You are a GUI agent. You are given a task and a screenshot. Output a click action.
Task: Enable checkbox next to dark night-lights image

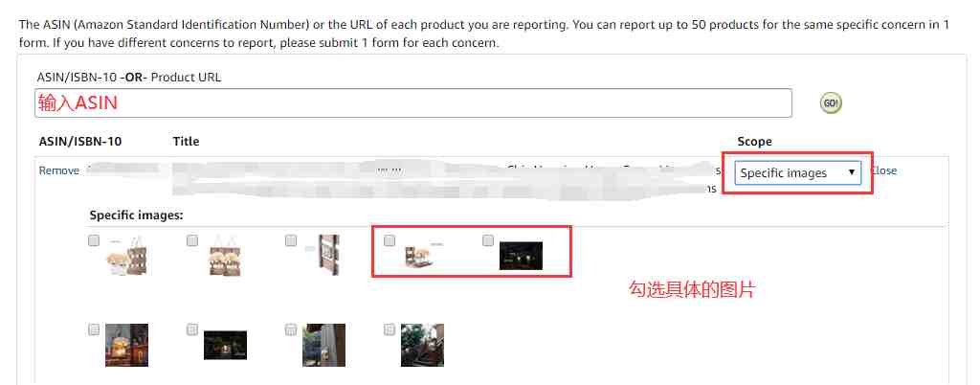pyautogui.click(x=488, y=240)
